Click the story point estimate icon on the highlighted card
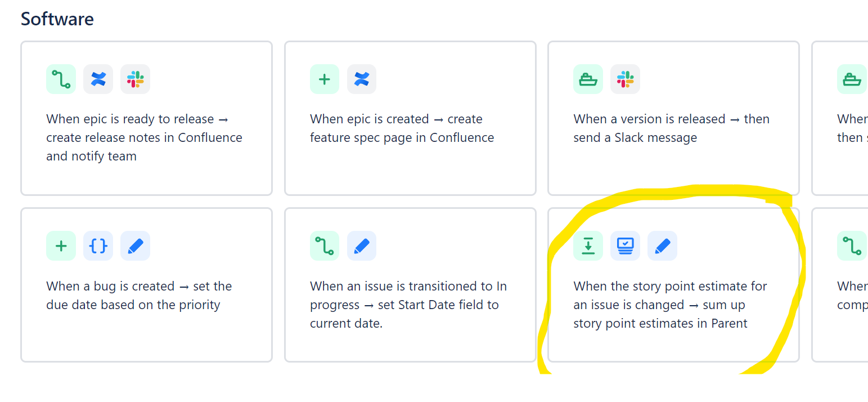 pyautogui.click(x=588, y=246)
